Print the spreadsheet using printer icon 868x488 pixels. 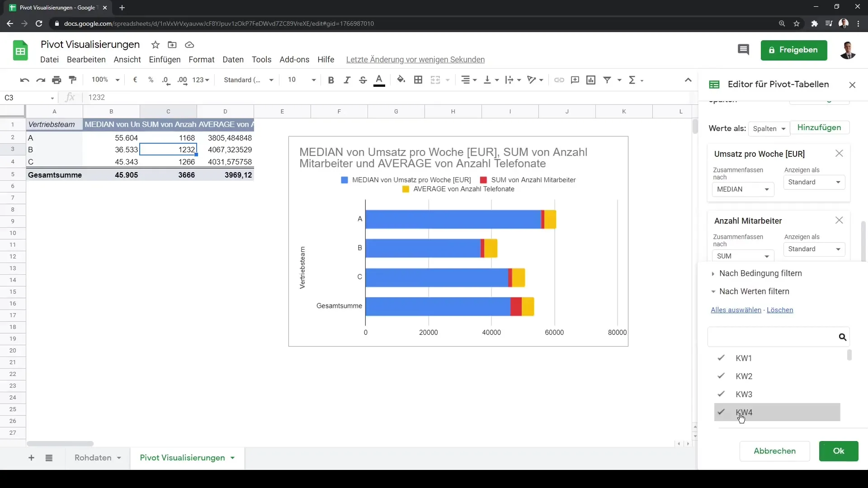tap(57, 80)
